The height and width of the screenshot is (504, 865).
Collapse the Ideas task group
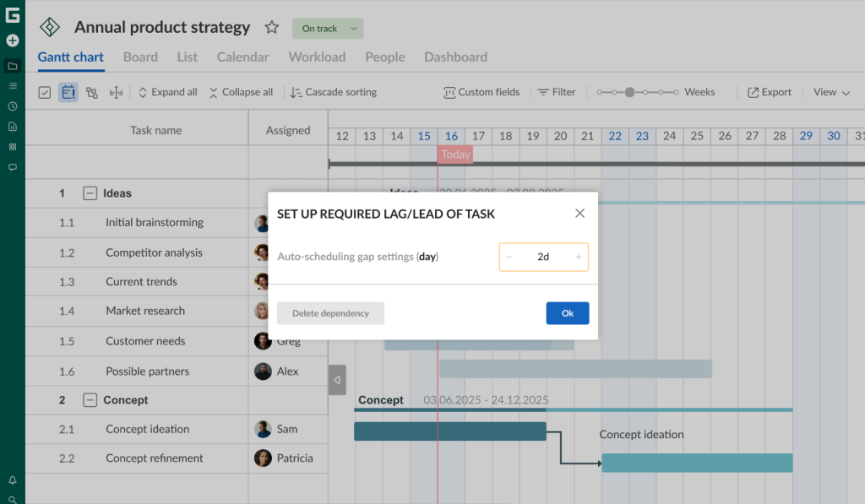tap(90, 192)
